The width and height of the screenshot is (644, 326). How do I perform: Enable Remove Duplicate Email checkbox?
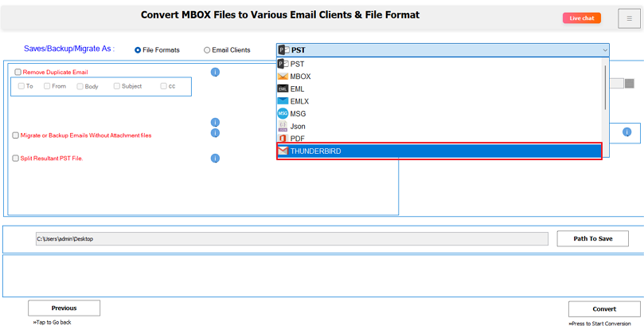coord(18,72)
